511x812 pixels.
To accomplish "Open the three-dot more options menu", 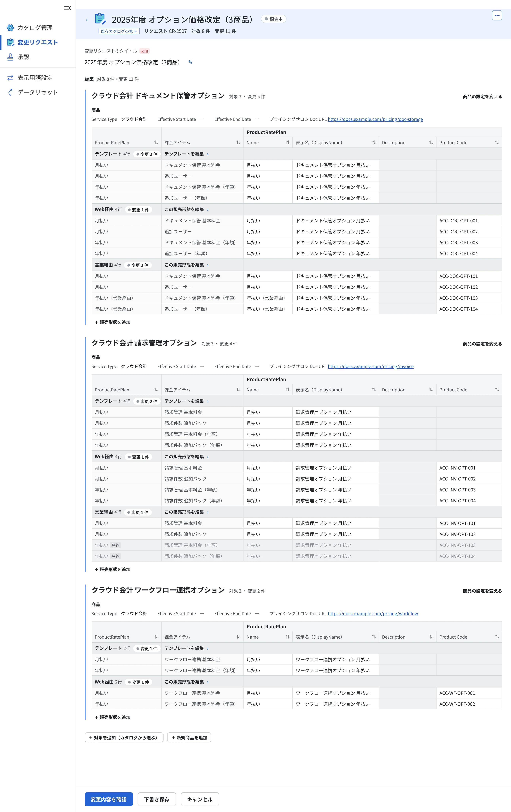I will (497, 15).
